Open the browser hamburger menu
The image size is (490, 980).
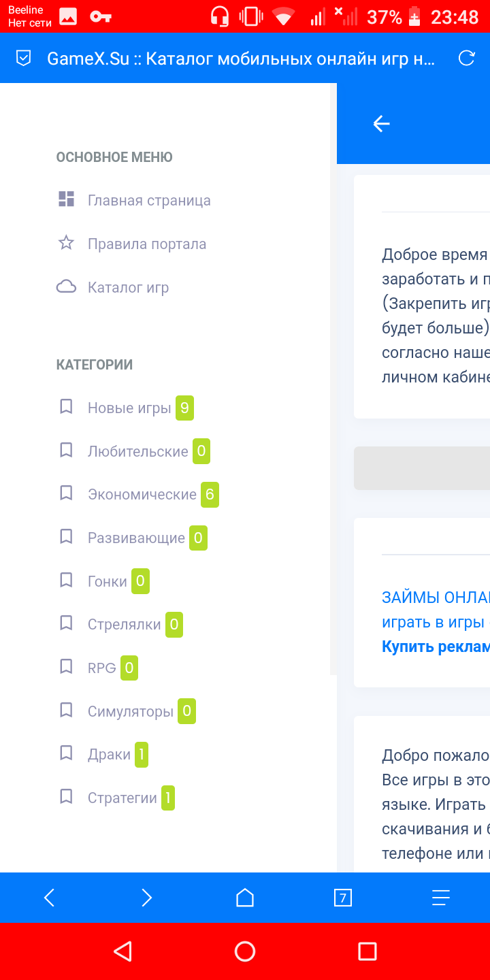point(441,898)
